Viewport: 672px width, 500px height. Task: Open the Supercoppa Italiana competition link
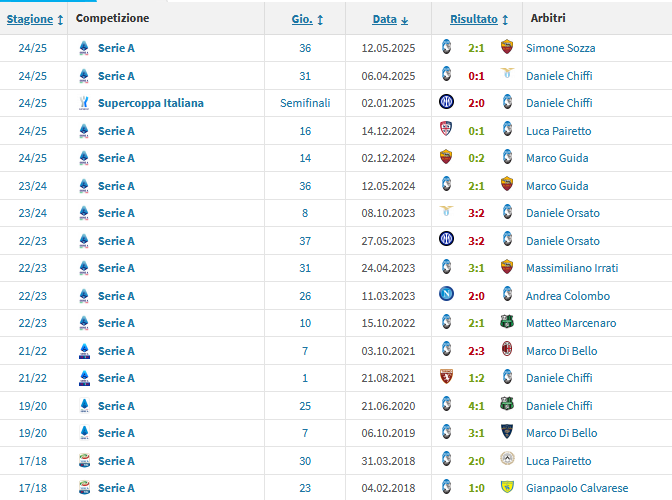pos(150,103)
